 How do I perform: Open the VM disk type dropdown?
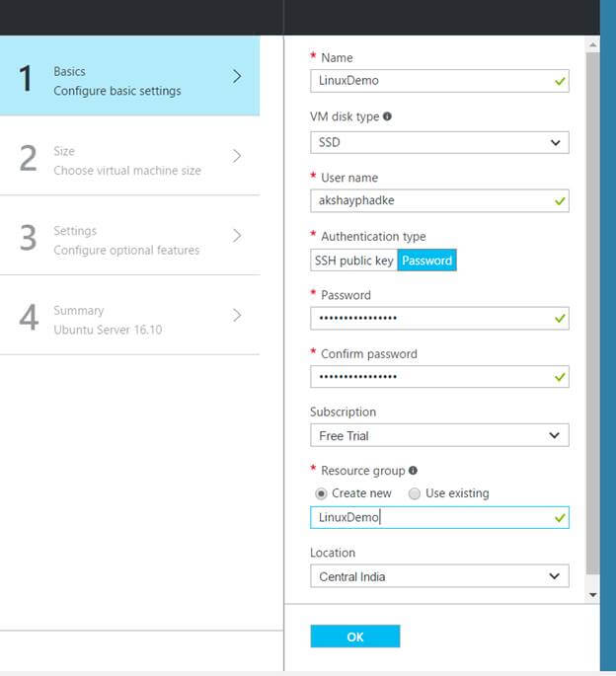(439, 142)
